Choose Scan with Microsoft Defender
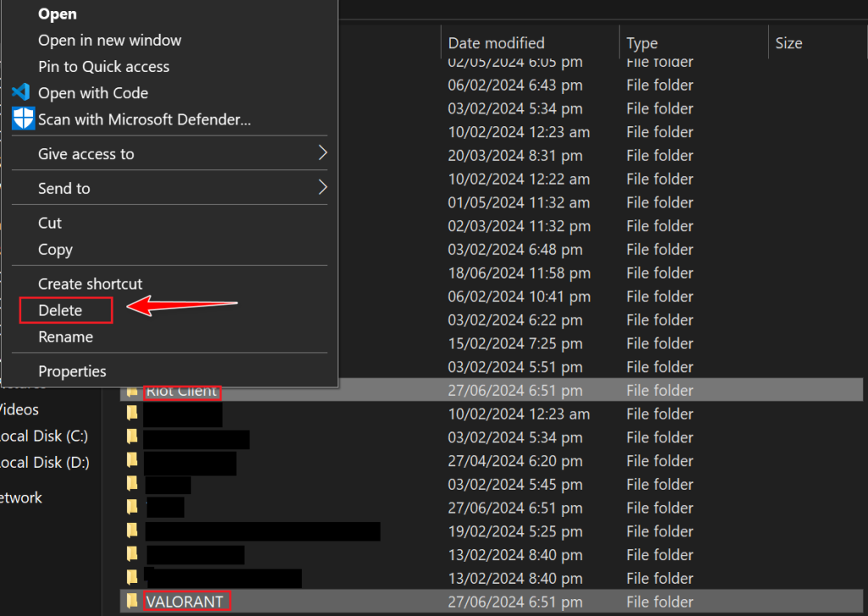The width and height of the screenshot is (868, 616). pyautogui.click(x=144, y=119)
